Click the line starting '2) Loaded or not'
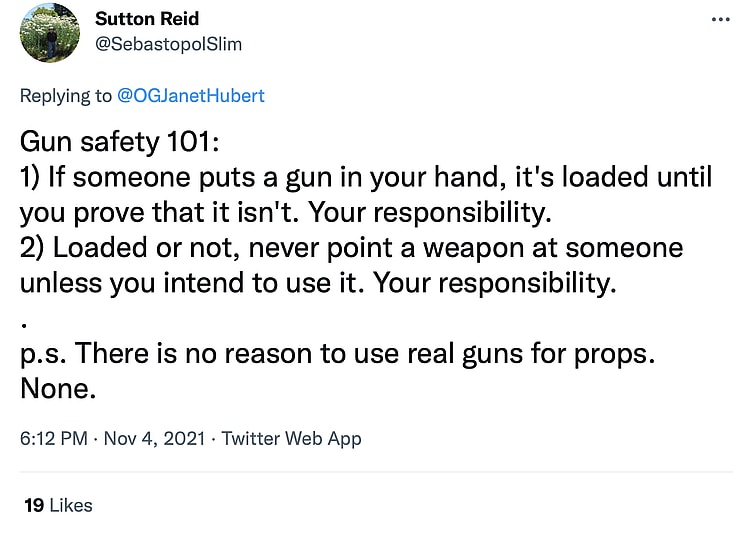 350,248
